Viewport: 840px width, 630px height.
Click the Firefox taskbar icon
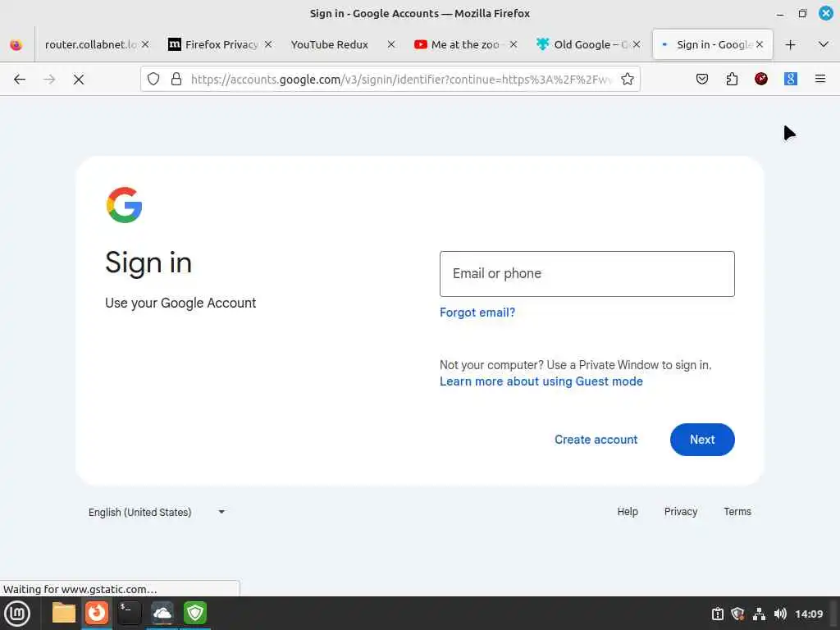coord(97,612)
